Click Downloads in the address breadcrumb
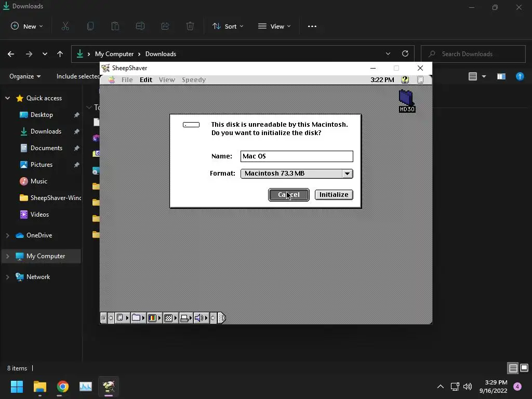 (161, 54)
